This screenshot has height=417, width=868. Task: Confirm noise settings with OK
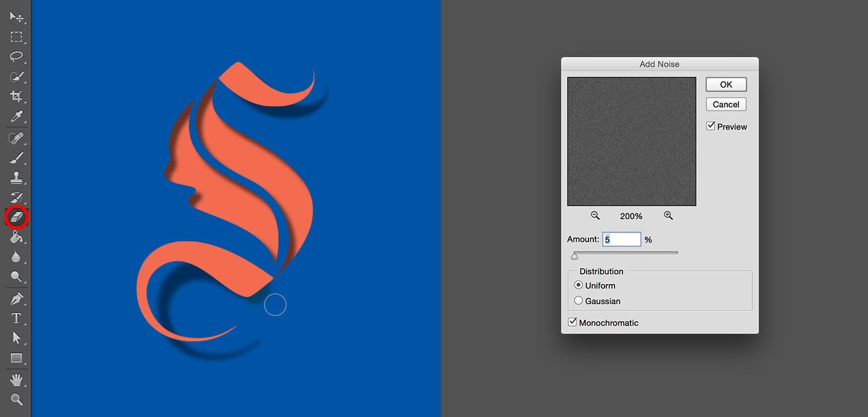[725, 84]
